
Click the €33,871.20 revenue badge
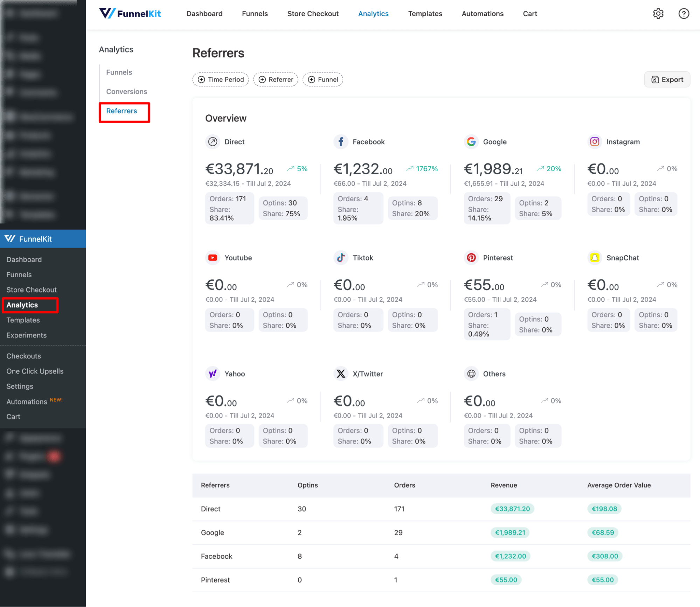coord(512,509)
